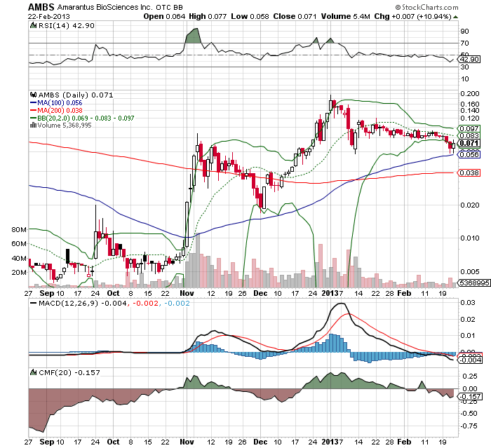The image size is (491, 448).
Task: Click the 80M volume axis label
Action: click(19, 229)
